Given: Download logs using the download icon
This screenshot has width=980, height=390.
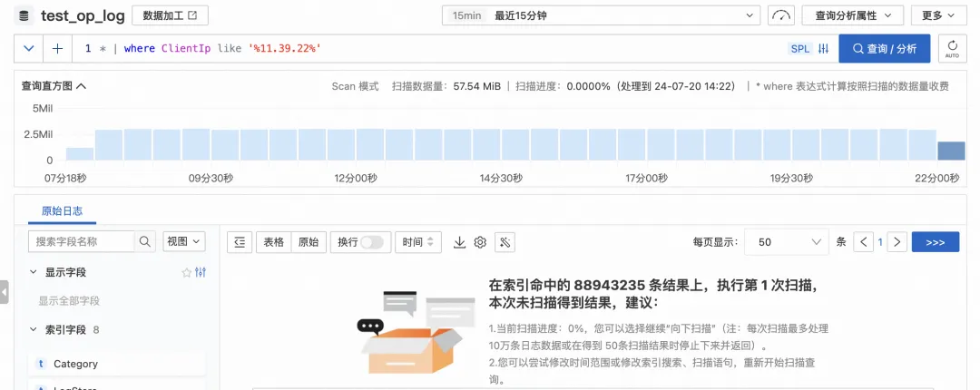Looking at the screenshot, I should (459, 242).
